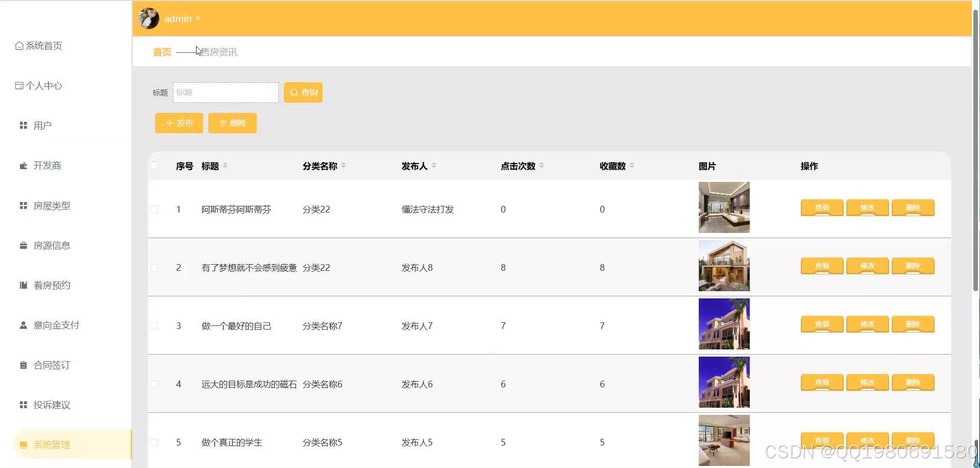Screen dimensions: 980x468
Task: Click 删除 for row 2 发布人8
Action: coord(913,266)
